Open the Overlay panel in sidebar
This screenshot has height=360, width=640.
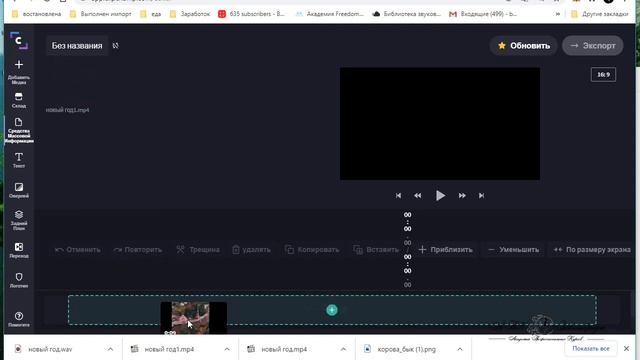point(19,190)
